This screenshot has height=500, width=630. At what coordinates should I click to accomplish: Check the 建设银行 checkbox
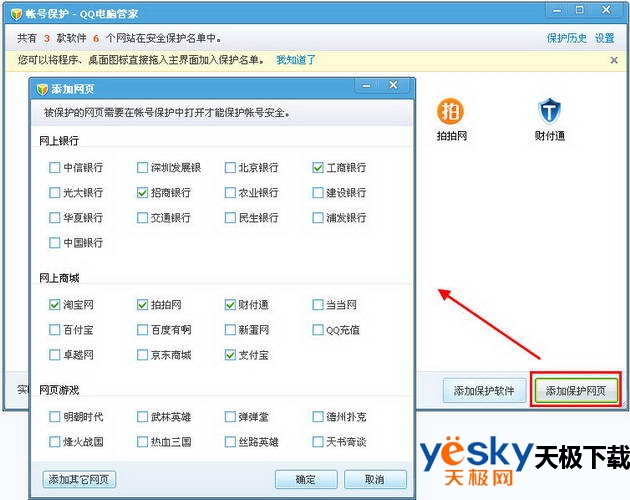[x=317, y=193]
